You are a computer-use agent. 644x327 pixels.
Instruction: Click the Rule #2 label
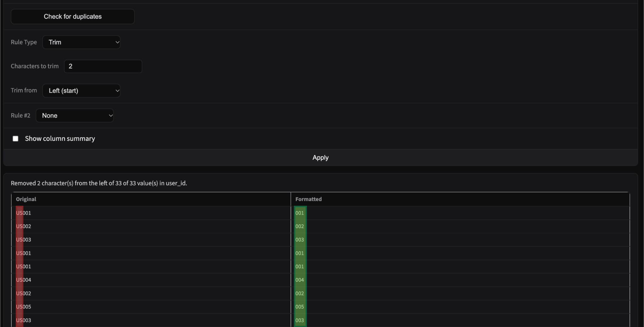[x=20, y=116]
